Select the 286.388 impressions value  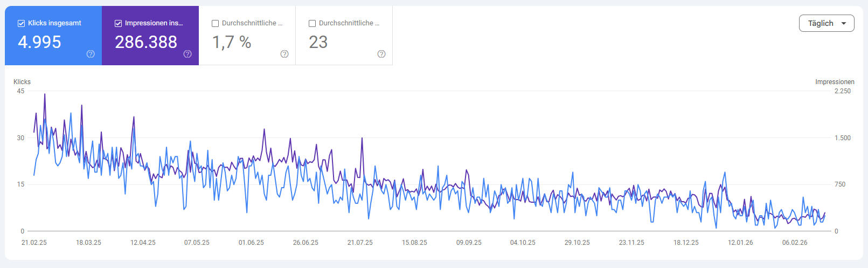click(x=146, y=42)
